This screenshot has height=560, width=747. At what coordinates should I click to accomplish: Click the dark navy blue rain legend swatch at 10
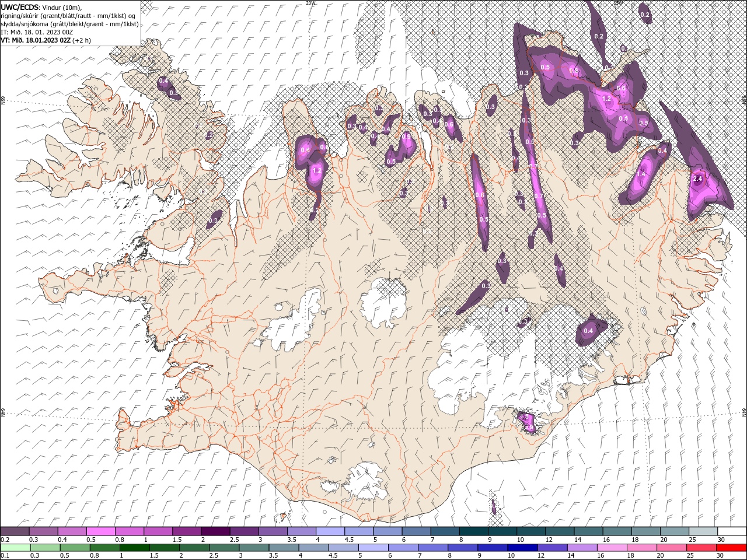pos(522,548)
